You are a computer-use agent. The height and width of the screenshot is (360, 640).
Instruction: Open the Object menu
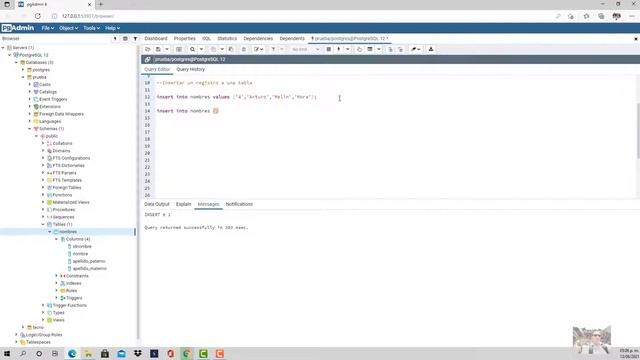tap(68, 28)
